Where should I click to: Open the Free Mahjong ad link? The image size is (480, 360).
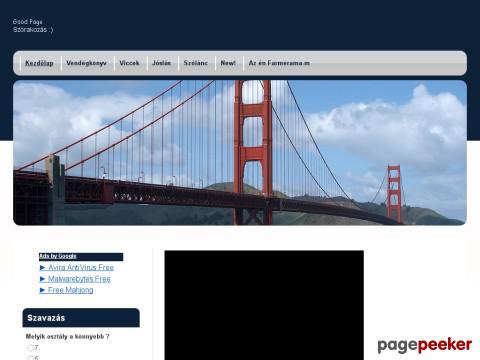coord(70,290)
